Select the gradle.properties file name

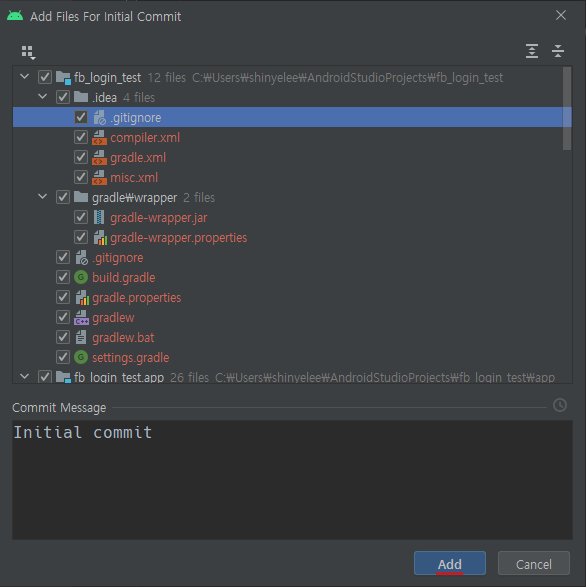coord(137,298)
